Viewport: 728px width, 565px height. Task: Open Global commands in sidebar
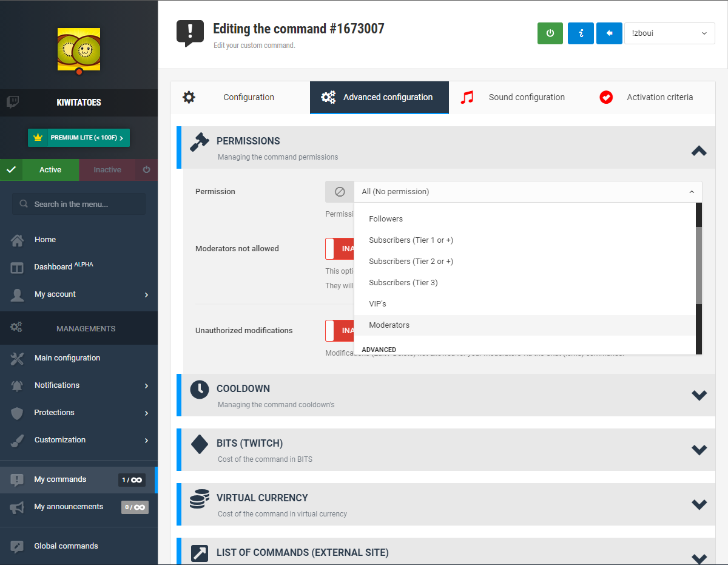click(66, 546)
